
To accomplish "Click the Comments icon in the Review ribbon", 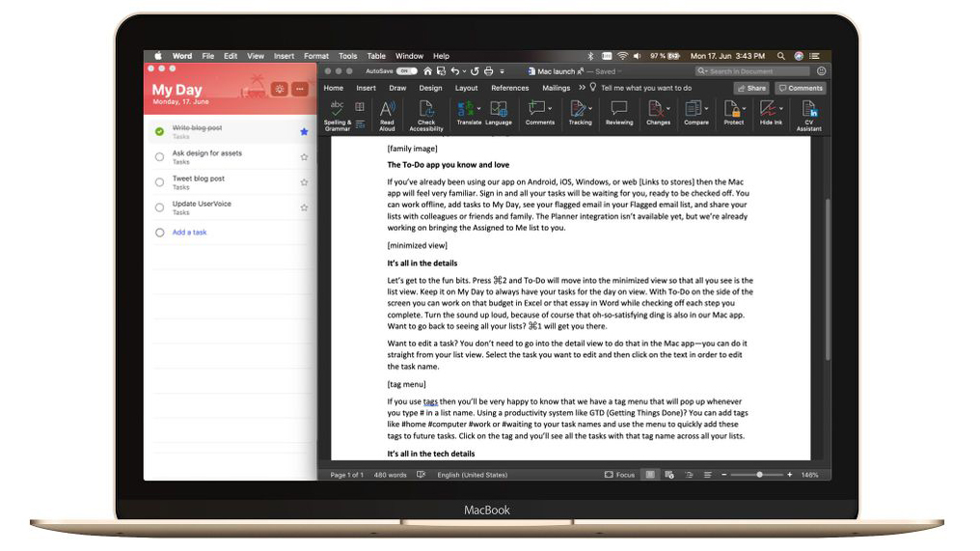I will 536,109.
